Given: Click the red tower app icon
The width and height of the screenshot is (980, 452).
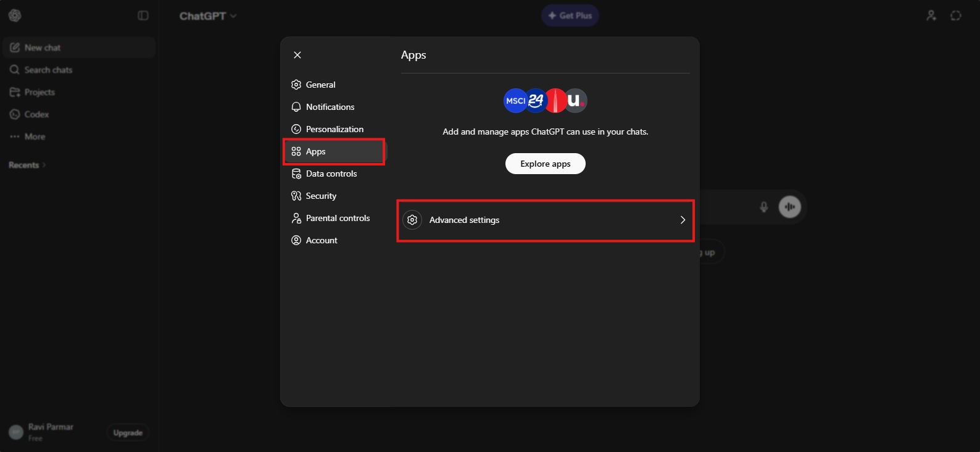Looking at the screenshot, I should (x=556, y=101).
